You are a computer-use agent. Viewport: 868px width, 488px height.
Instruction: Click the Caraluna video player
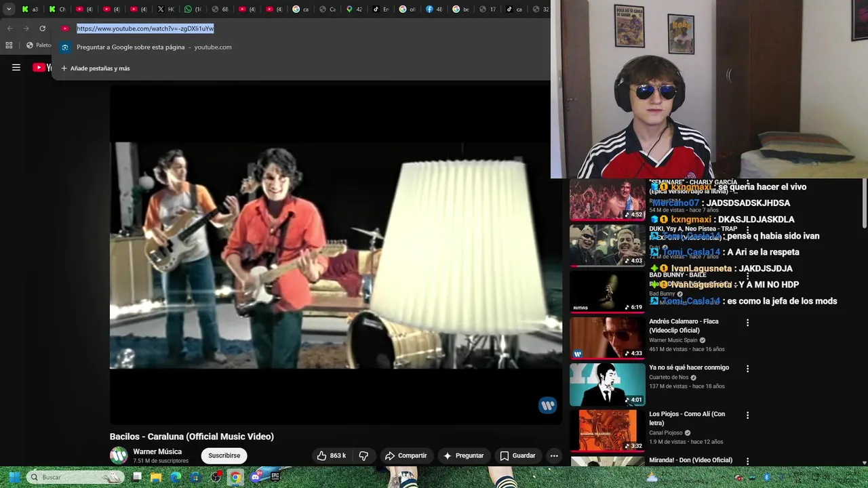click(x=336, y=255)
